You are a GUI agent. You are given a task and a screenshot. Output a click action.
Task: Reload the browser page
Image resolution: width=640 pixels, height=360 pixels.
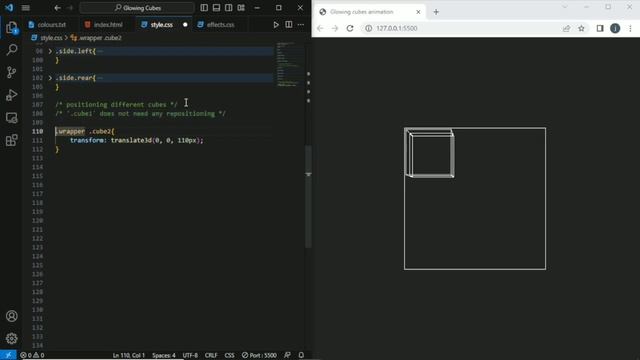point(350,28)
